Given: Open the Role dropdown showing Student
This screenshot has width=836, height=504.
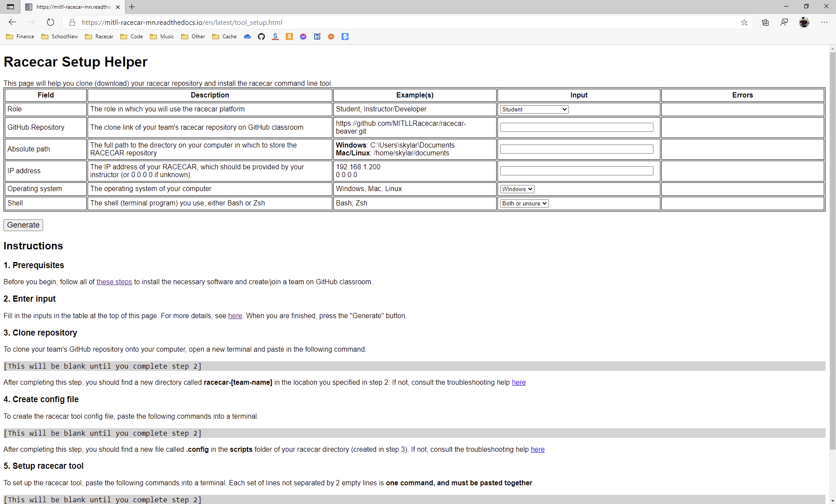Looking at the screenshot, I should pyautogui.click(x=534, y=109).
